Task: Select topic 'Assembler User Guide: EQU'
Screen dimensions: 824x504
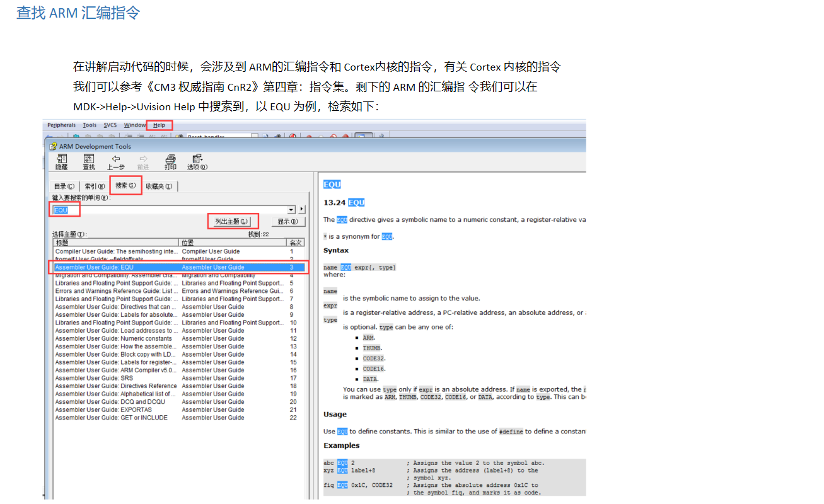Action: coord(180,267)
